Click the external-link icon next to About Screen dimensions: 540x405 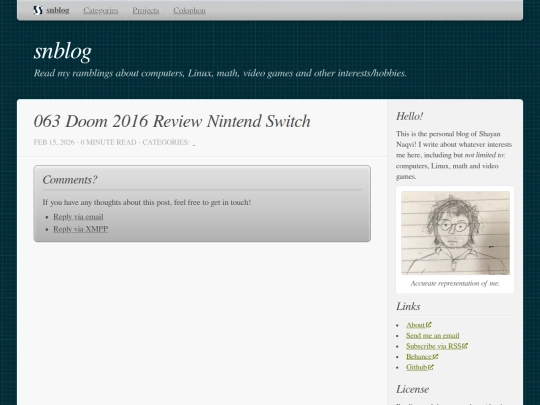coord(429,325)
